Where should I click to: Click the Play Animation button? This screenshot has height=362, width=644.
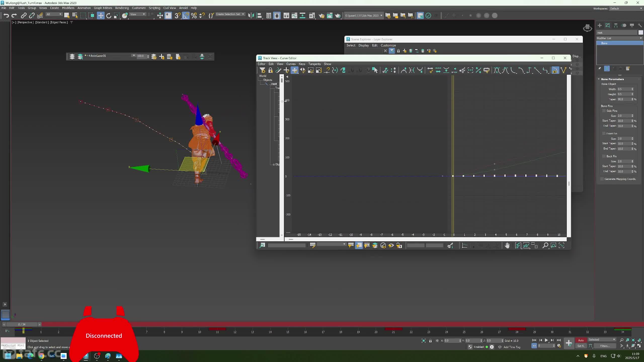coord(546,340)
